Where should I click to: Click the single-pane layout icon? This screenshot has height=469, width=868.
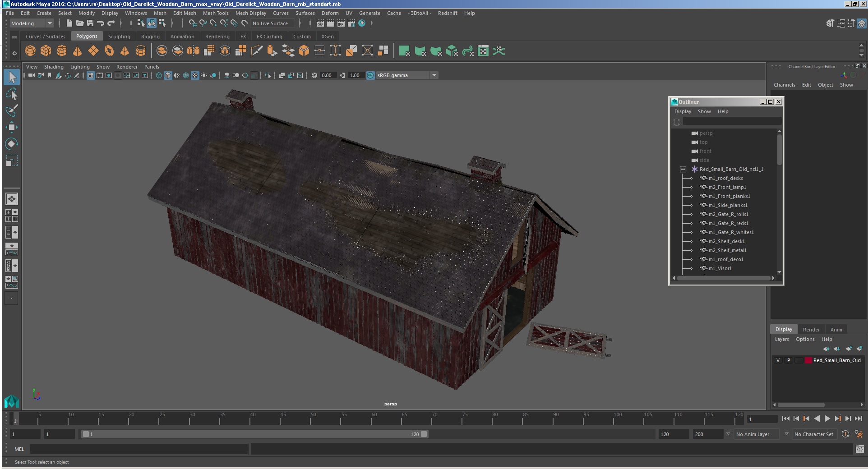(x=11, y=199)
